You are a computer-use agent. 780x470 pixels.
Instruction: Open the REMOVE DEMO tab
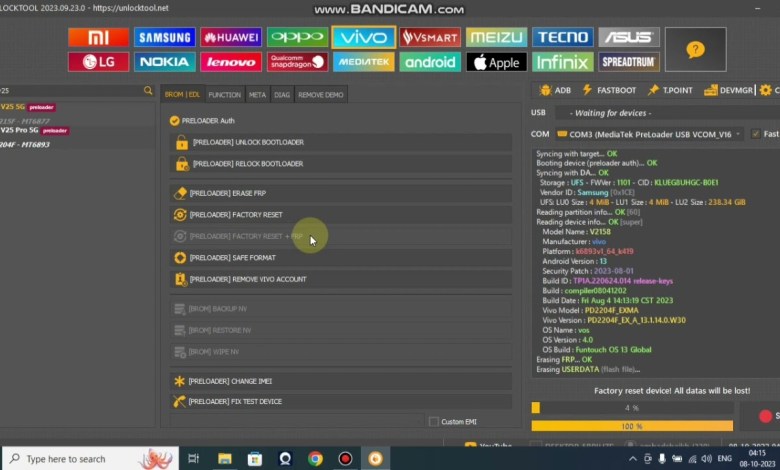(x=320, y=95)
